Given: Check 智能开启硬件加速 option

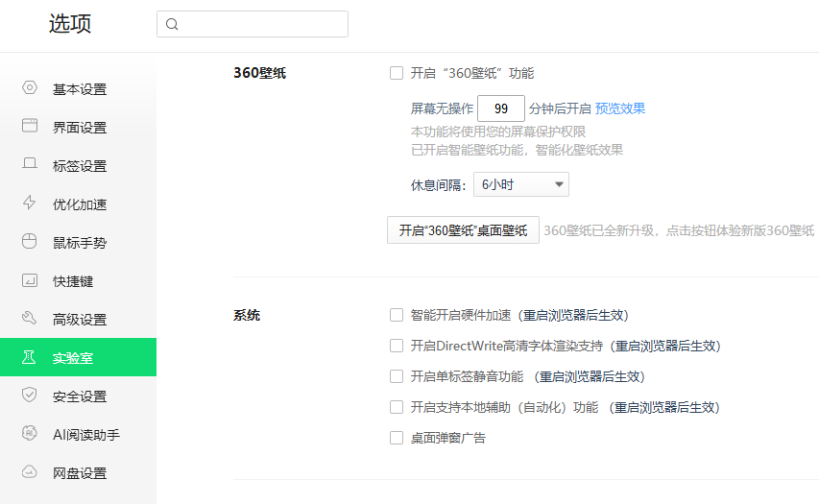Looking at the screenshot, I should pos(397,315).
